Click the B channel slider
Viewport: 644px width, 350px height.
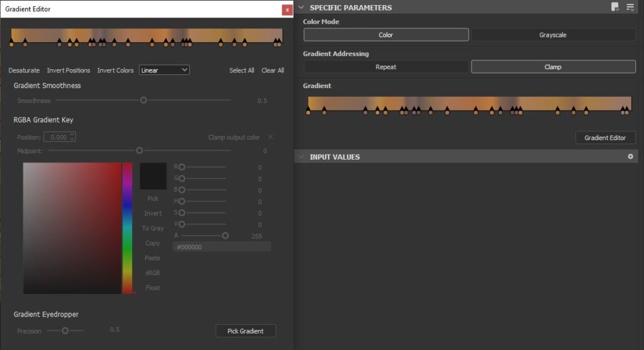pos(201,190)
